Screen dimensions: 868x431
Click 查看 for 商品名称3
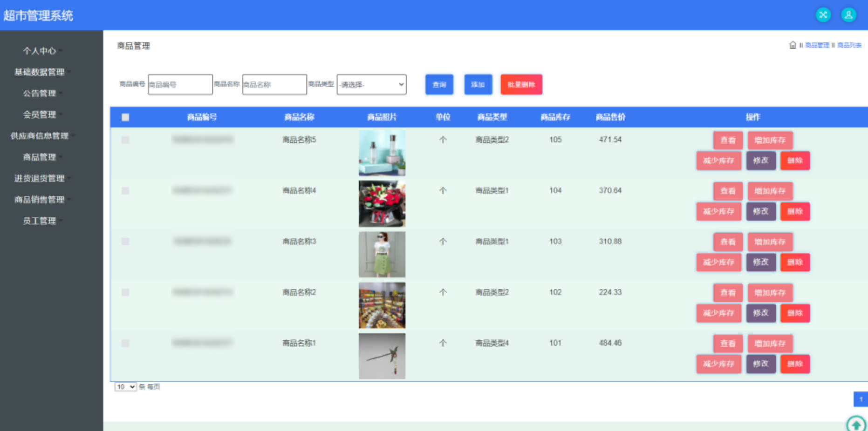tap(728, 242)
